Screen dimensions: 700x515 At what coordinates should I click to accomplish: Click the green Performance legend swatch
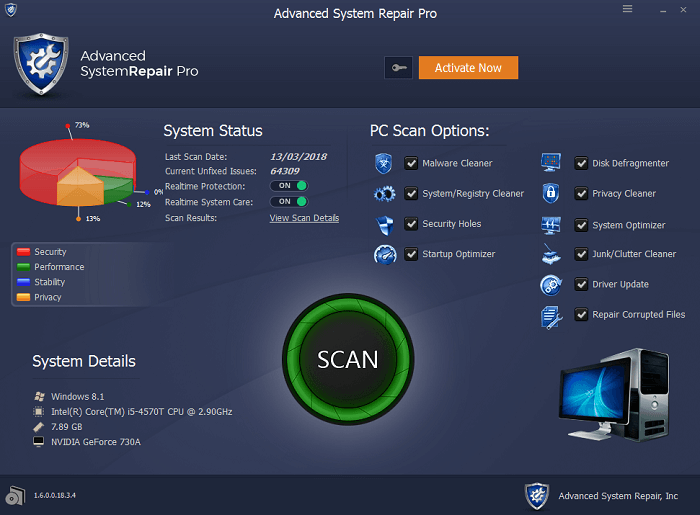(x=23, y=267)
